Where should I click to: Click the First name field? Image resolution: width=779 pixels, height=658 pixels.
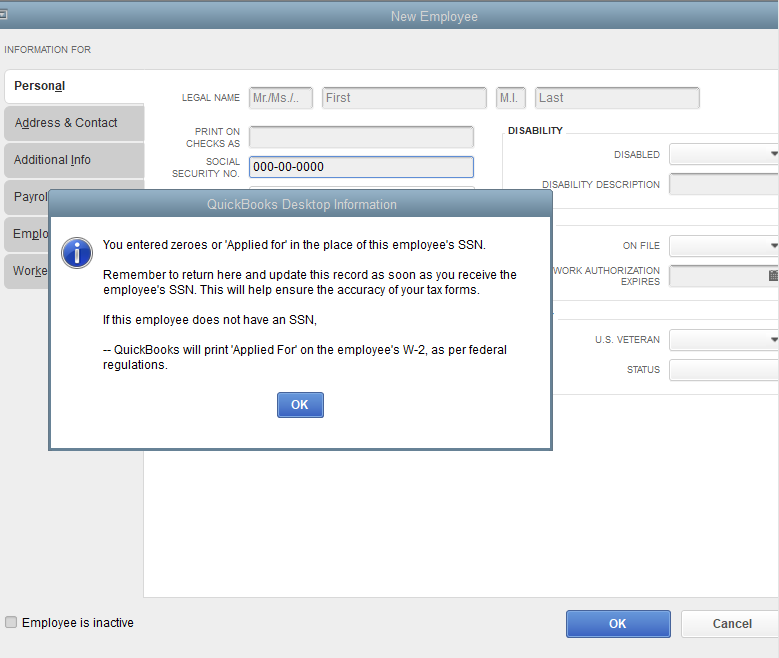[x=404, y=98]
